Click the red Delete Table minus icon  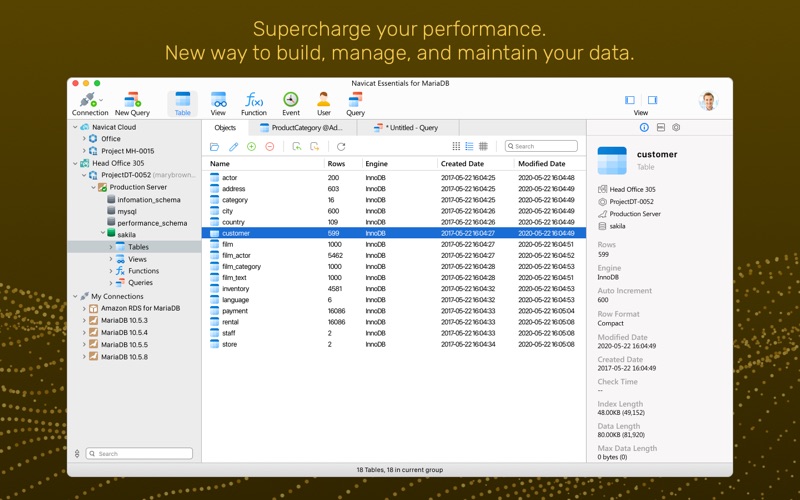point(270,146)
